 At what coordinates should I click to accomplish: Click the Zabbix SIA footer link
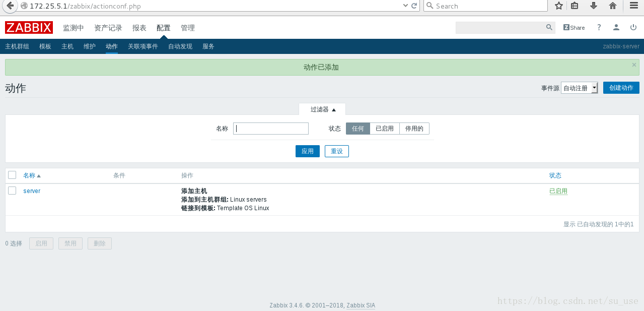coord(361,305)
